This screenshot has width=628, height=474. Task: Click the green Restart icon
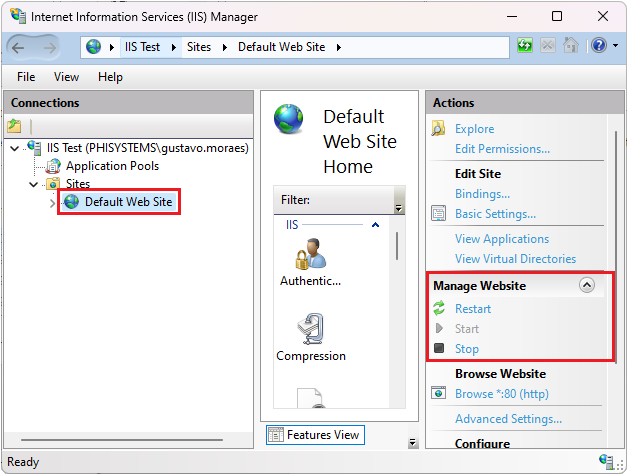click(439, 308)
